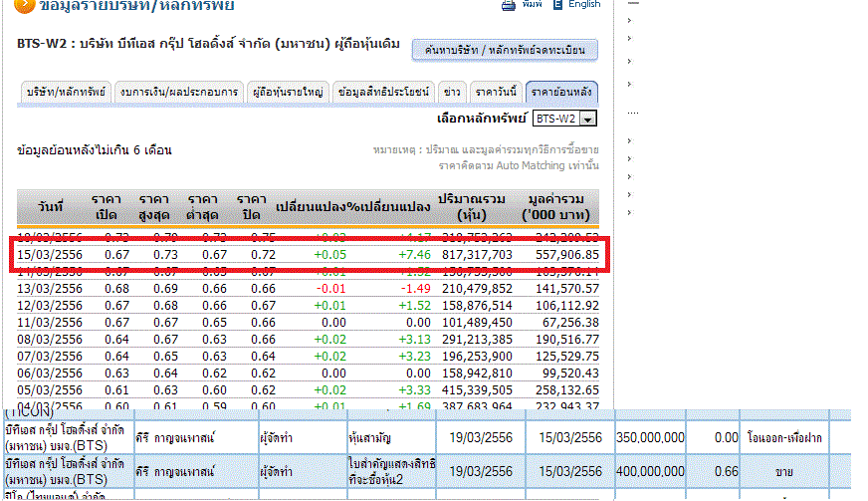Click the volume 101,489,450
868x501 pixels.
point(477,323)
